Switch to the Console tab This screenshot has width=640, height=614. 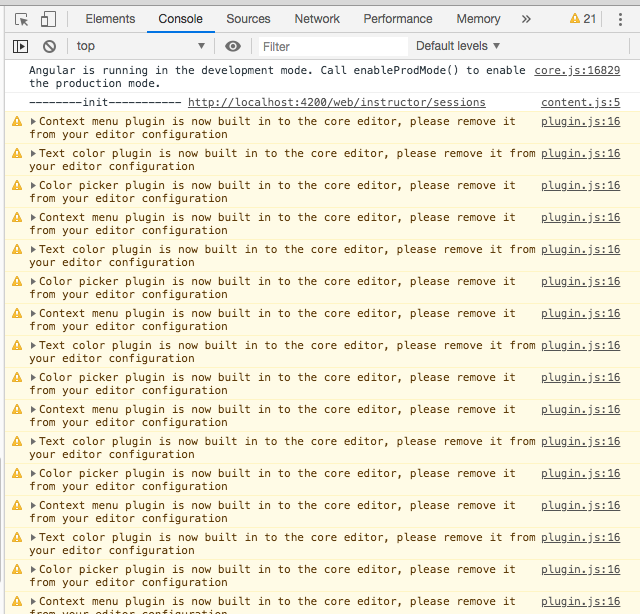coord(180,19)
